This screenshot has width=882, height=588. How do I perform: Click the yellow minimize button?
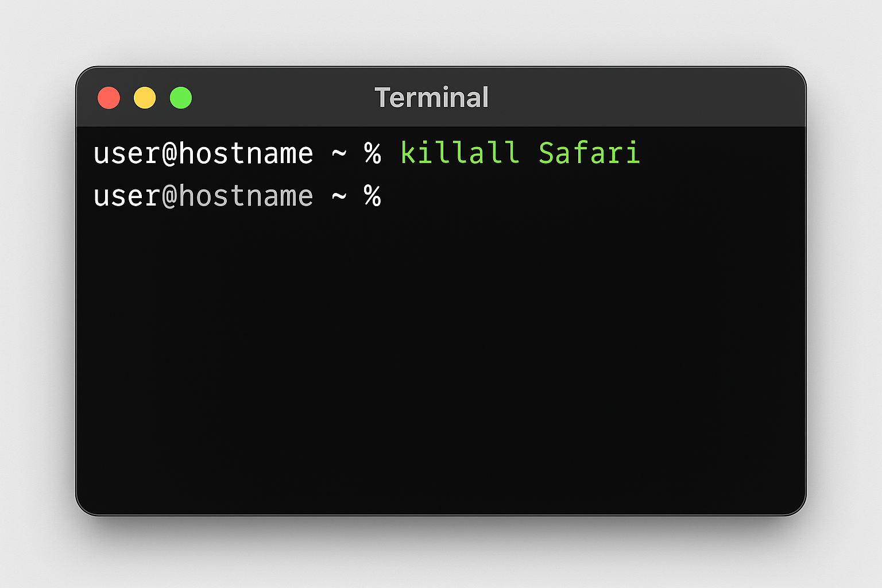tap(145, 98)
